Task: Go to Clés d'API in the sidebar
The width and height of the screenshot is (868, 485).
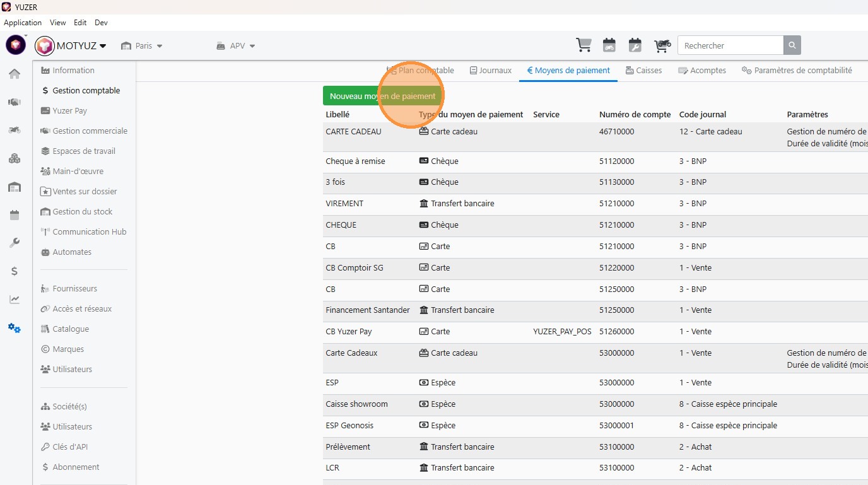Action: pyautogui.click(x=64, y=447)
